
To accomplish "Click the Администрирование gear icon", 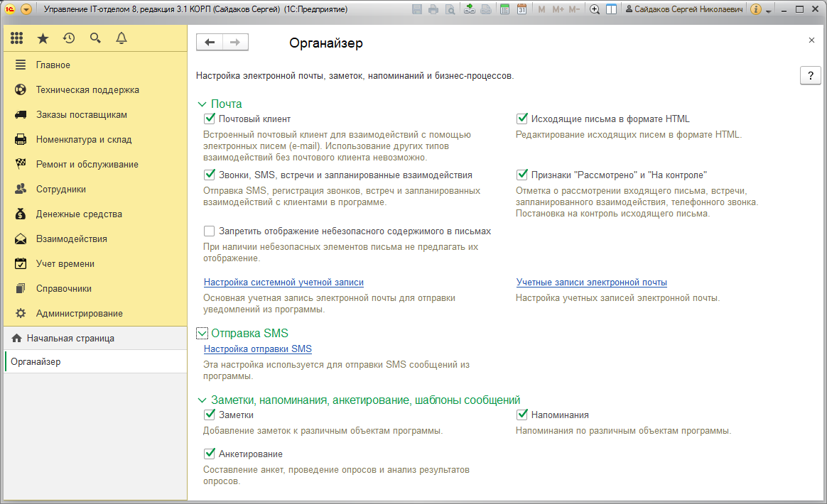I will click(x=21, y=313).
